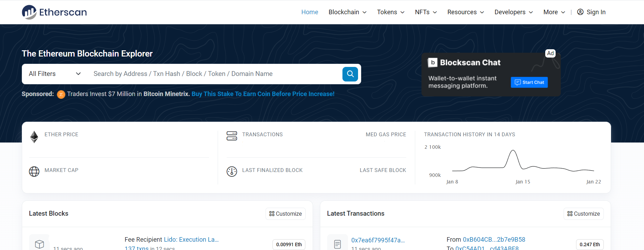
Task: Click the MED GAS PRICE label
Action: tap(386, 135)
